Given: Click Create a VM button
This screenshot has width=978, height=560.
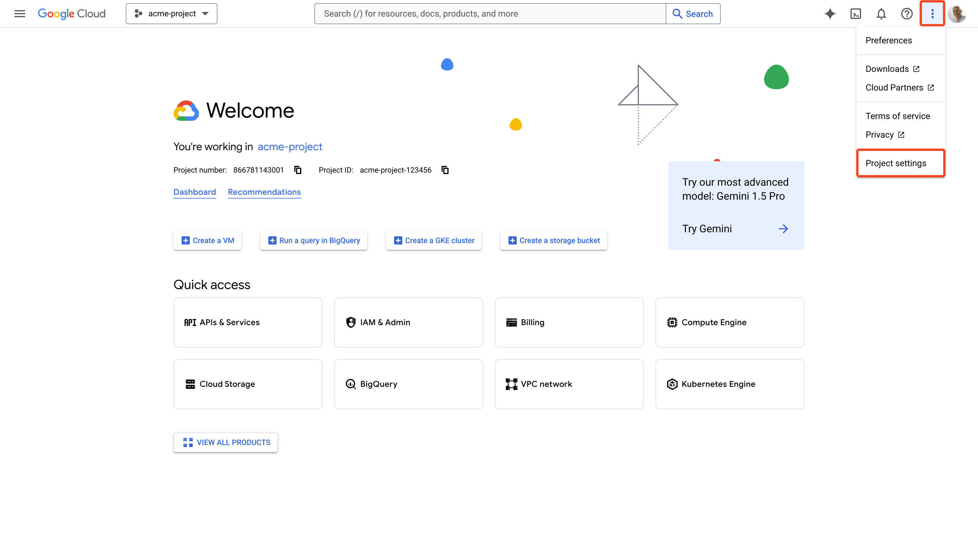Looking at the screenshot, I should (207, 240).
